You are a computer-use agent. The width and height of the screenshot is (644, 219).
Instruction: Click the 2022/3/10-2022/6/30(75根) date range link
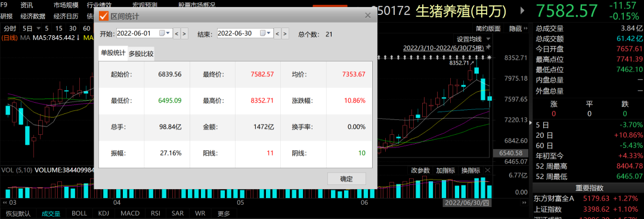click(444, 48)
